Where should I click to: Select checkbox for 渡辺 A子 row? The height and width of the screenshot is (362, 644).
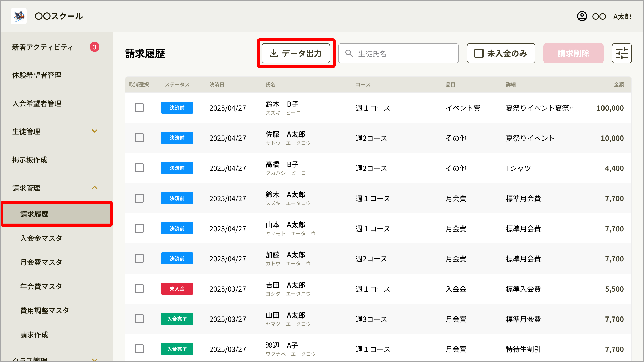[x=139, y=349]
